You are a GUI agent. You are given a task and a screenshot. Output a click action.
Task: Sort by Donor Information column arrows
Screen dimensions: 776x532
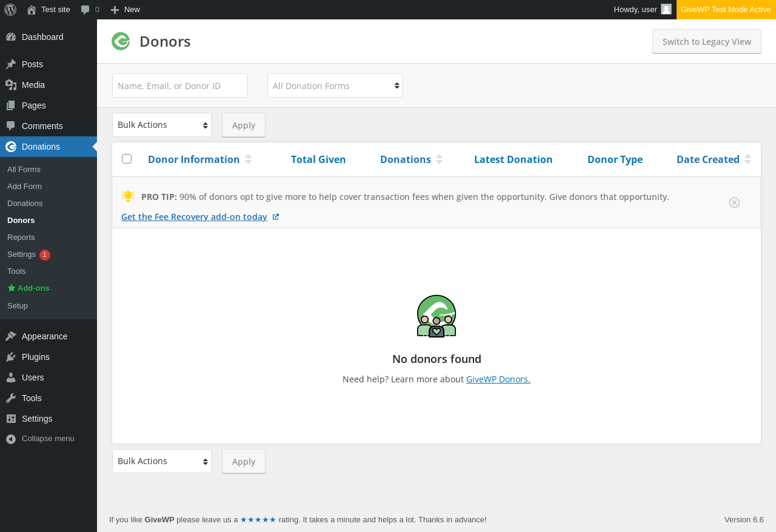(248, 159)
